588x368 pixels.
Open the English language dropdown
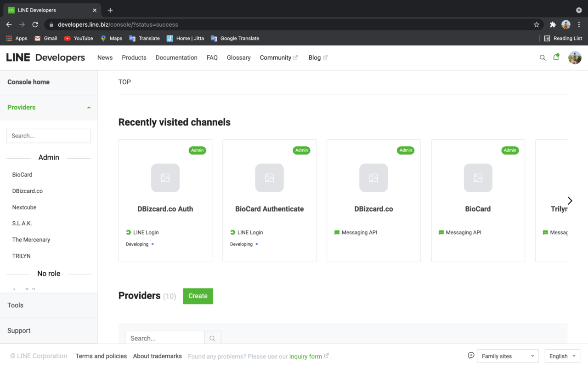(562, 356)
